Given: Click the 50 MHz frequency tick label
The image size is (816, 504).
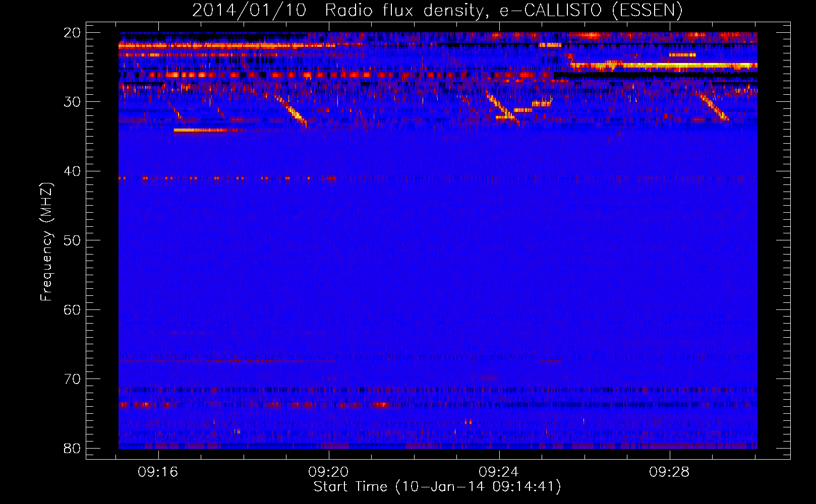Looking at the screenshot, I should (x=72, y=240).
